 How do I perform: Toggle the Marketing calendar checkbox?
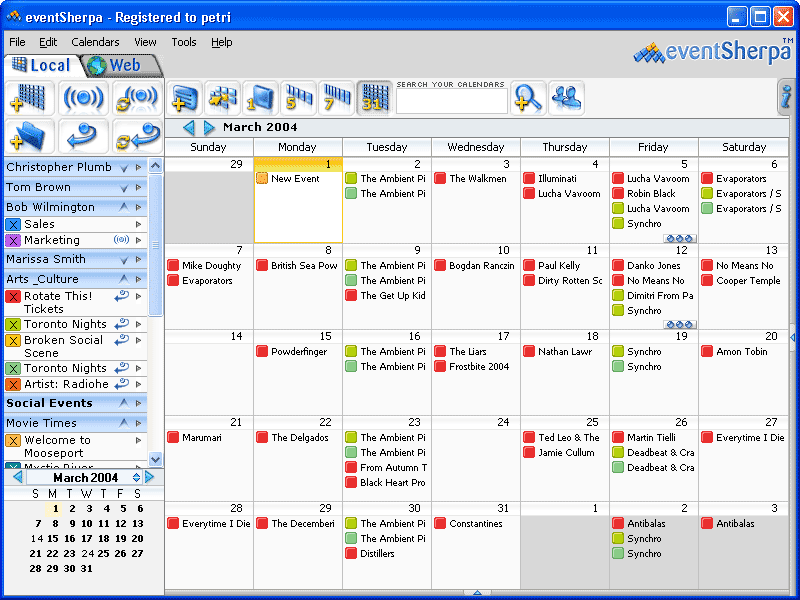point(13,240)
